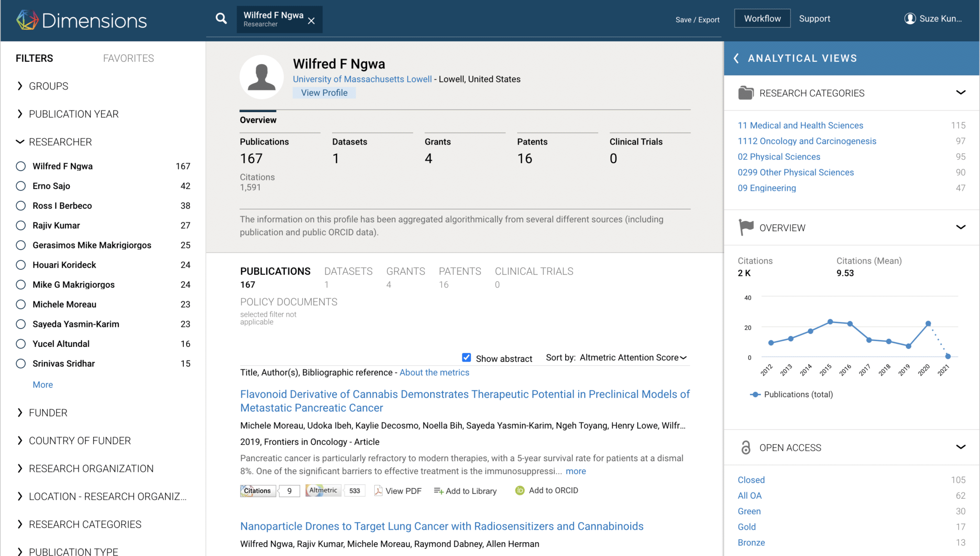
Task: Open the search magnifier icon
Action: tap(221, 19)
